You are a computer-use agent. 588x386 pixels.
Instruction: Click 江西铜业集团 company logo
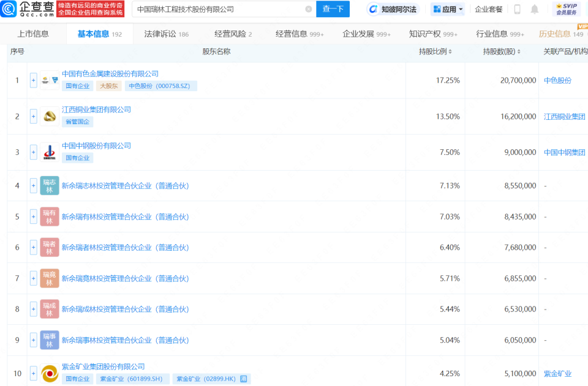coord(50,116)
